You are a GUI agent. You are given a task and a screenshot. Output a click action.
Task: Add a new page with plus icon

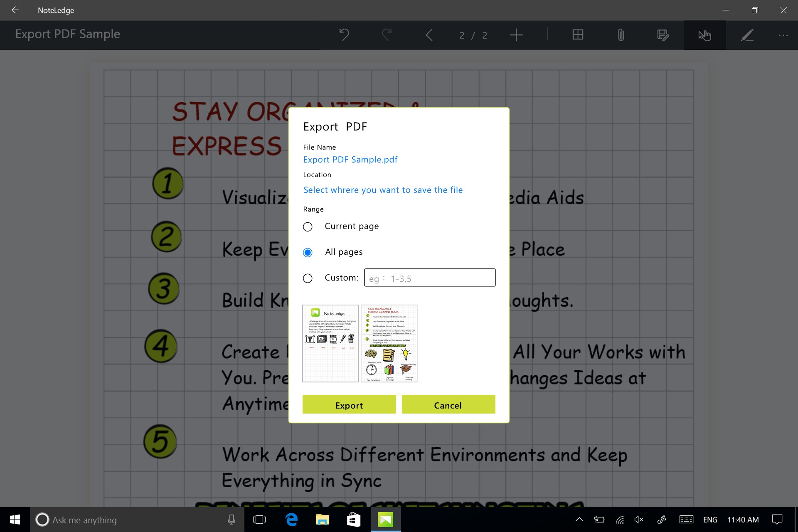point(516,35)
